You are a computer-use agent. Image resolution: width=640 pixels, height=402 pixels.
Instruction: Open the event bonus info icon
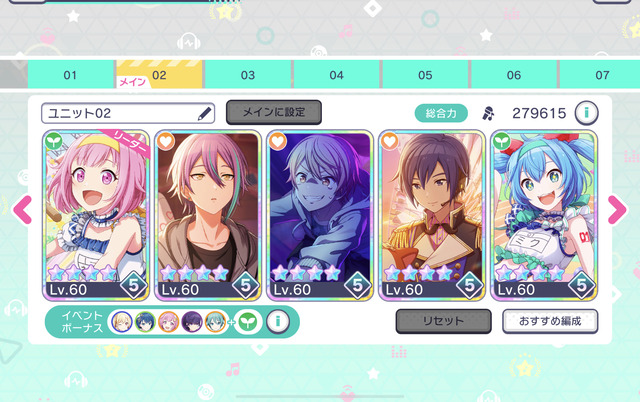(x=278, y=322)
